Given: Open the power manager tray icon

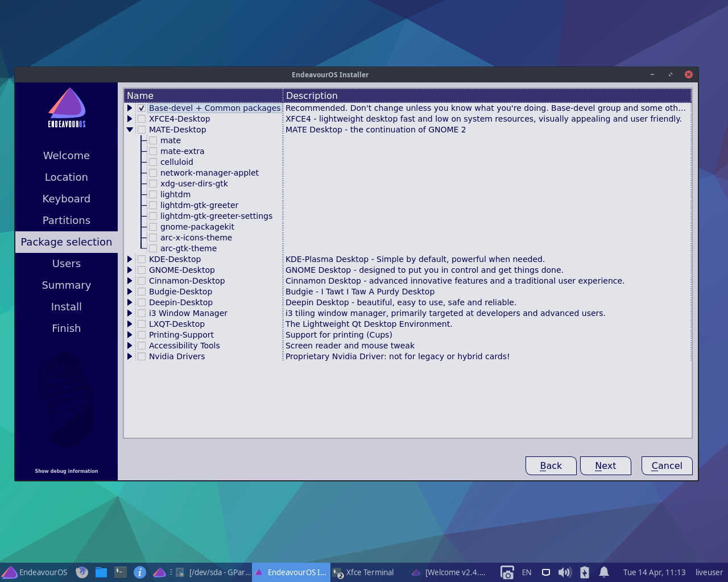Looking at the screenshot, I should (x=585, y=572).
